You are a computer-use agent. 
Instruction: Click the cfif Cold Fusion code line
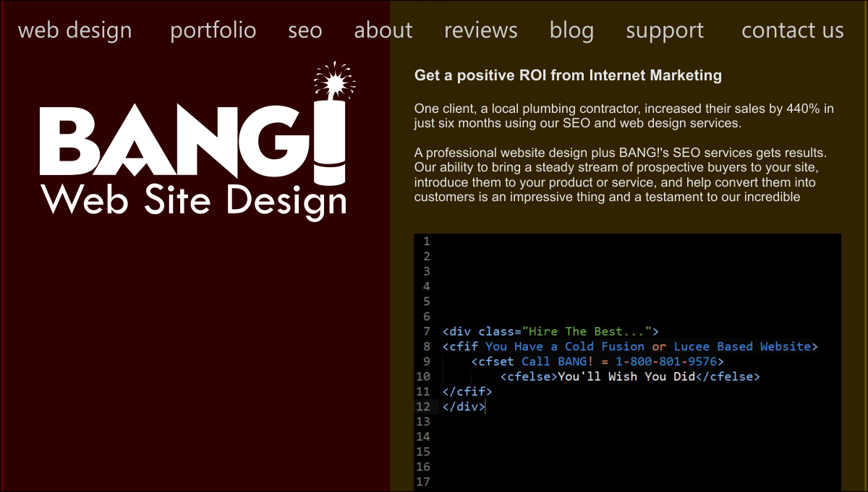pos(630,347)
